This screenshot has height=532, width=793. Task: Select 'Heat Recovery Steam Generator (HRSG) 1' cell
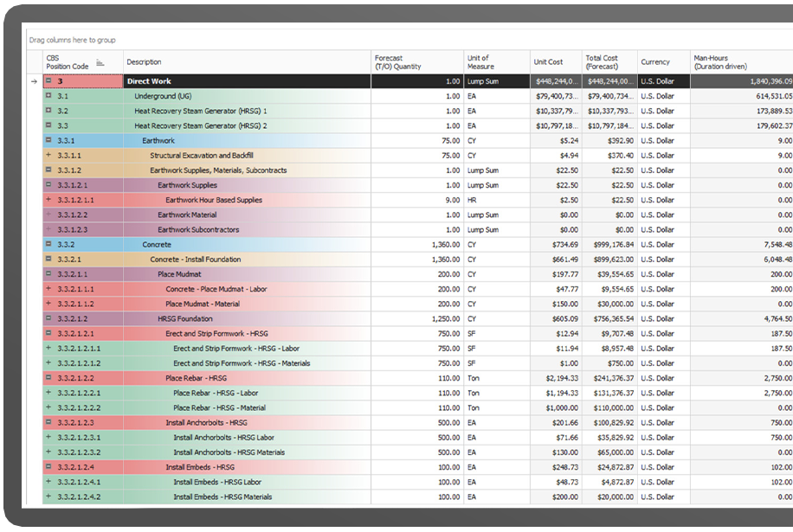(x=247, y=111)
